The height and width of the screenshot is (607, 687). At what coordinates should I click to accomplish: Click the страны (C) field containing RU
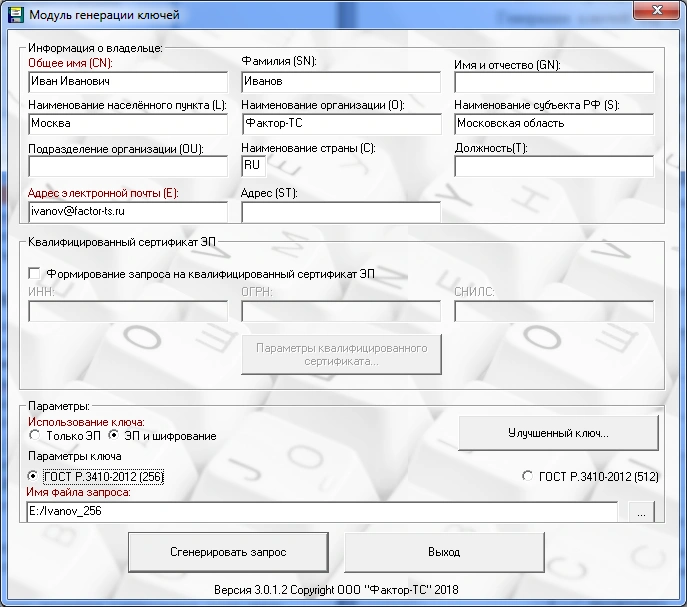tap(253, 166)
